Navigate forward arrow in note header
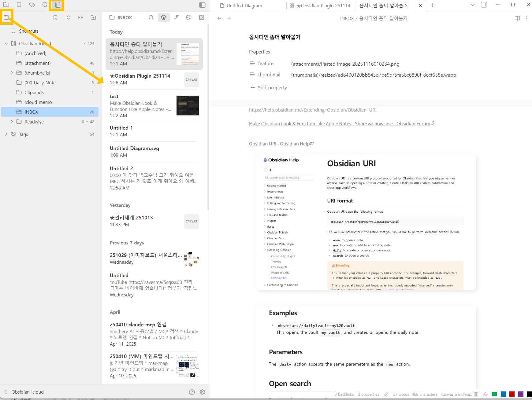 (229, 18)
